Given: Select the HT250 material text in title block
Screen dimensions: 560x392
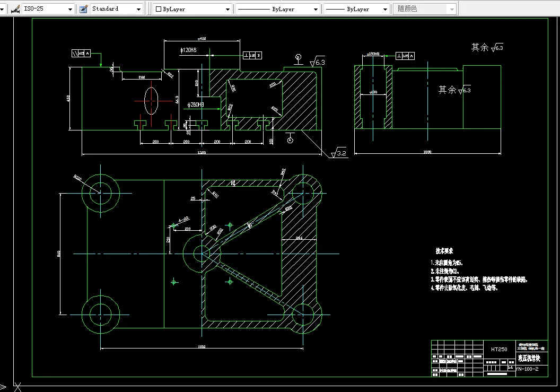Looking at the screenshot, I should (x=499, y=350).
